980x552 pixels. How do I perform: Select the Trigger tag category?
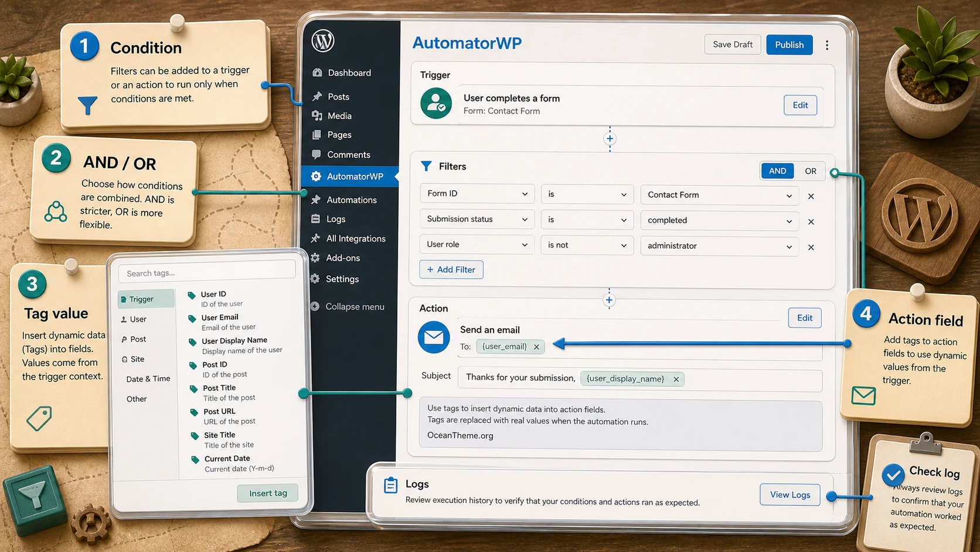(x=146, y=299)
